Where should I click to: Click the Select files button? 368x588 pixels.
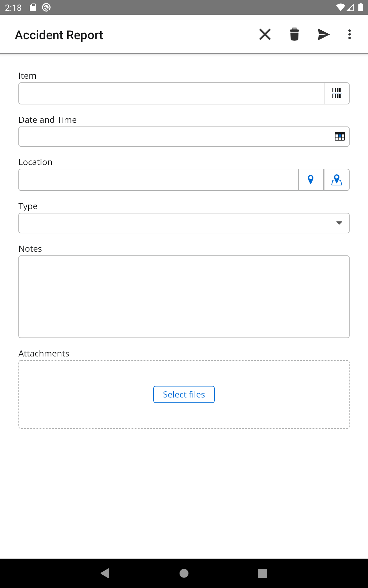184,394
